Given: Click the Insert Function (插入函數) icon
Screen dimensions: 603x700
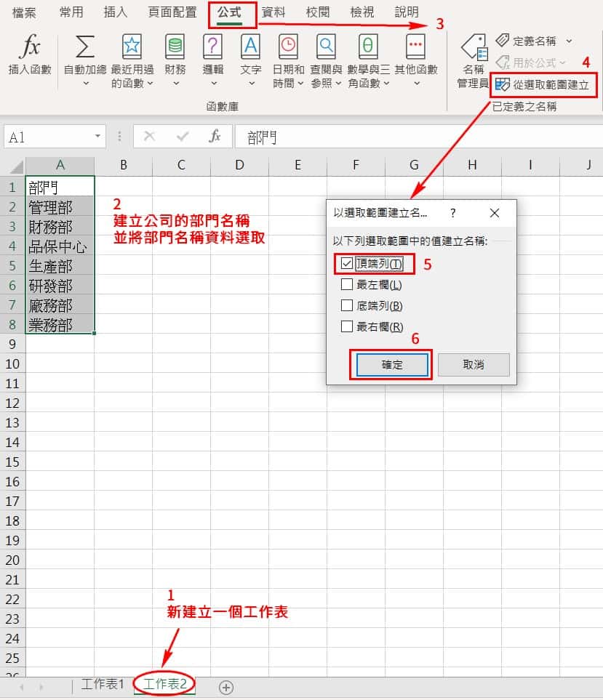Looking at the screenshot, I should click(30, 48).
